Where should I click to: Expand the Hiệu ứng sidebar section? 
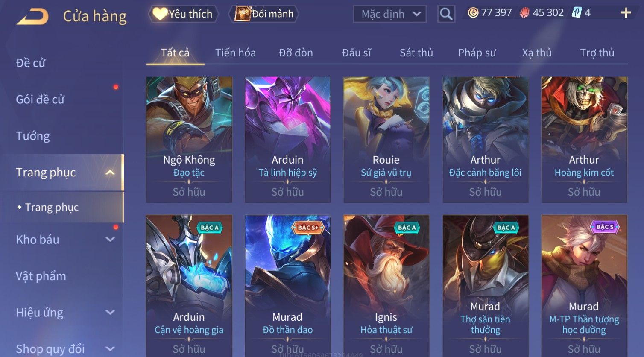tap(110, 313)
